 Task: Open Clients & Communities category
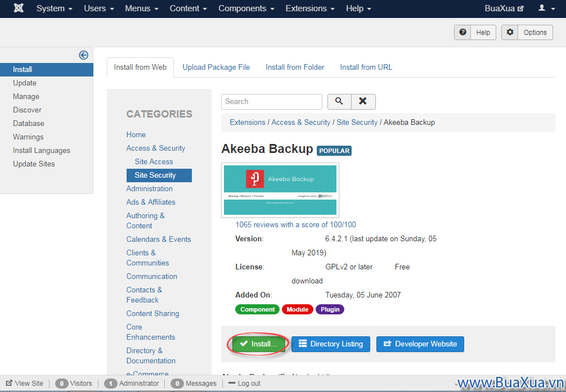coord(147,258)
